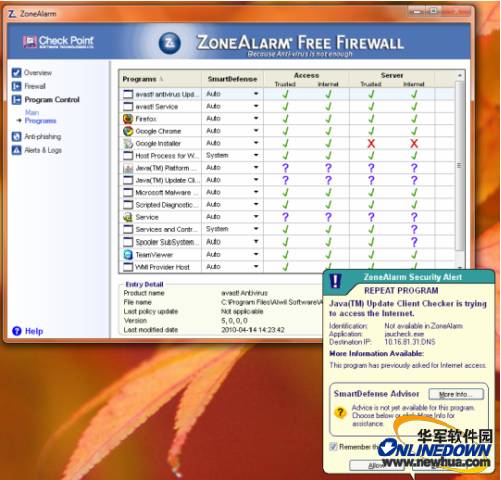Open SmartDefense dropdown for Microsoft Malware
This screenshot has width=501, height=480.
[256, 192]
